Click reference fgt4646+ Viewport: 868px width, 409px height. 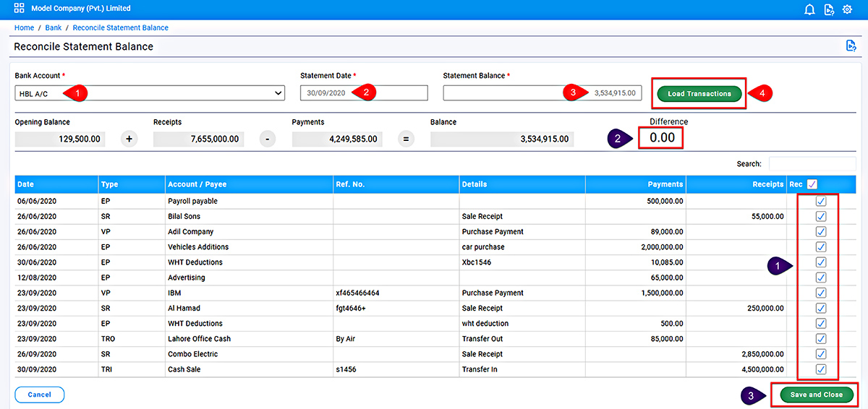click(351, 309)
